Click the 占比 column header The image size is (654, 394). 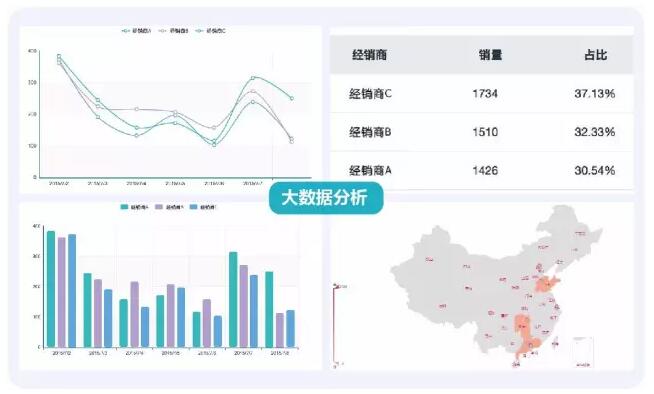(595, 55)
